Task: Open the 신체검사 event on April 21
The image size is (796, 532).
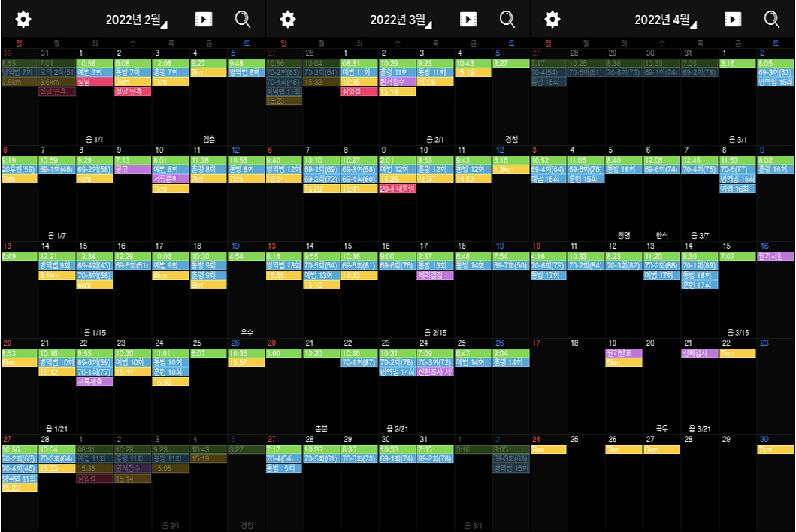Action: coord(699,353)
